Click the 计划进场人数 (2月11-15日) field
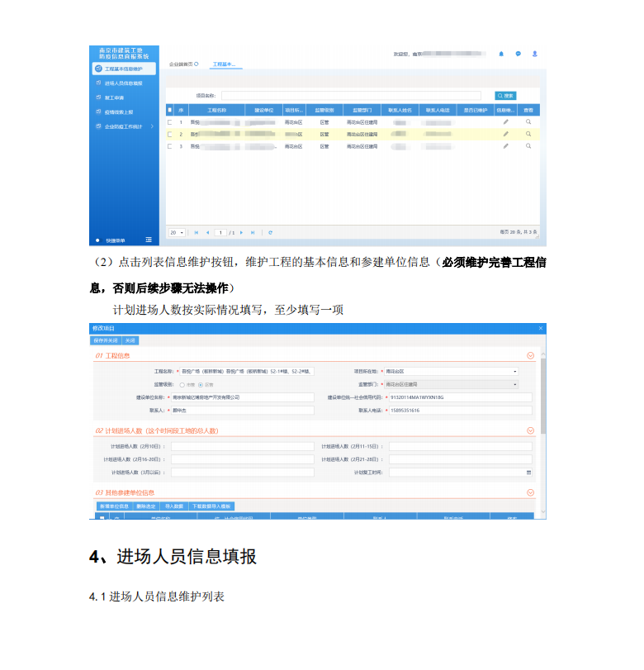The width and height of the screenshot is (644, 670). click(x=461, y=446)
